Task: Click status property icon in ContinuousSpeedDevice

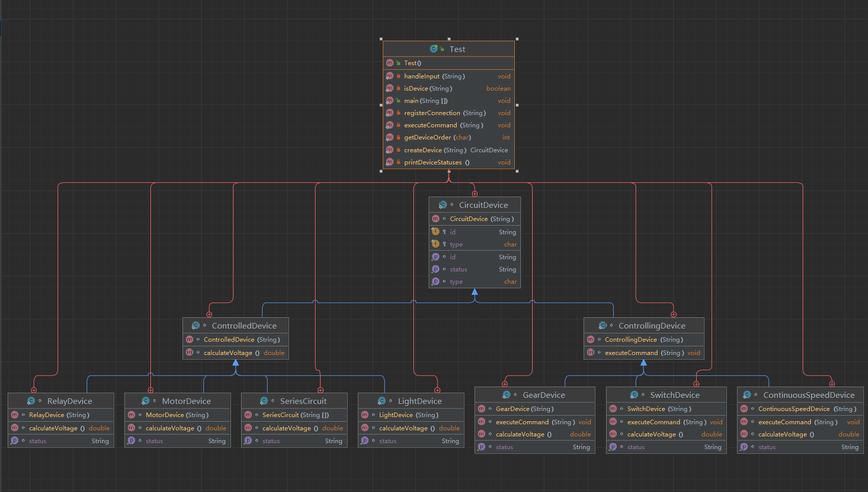Action: 744,447
